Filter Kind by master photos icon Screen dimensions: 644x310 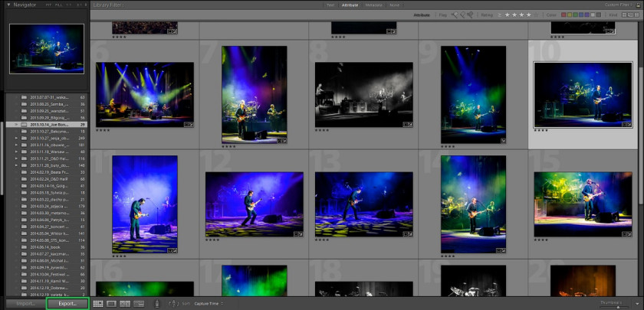(624, 15)
